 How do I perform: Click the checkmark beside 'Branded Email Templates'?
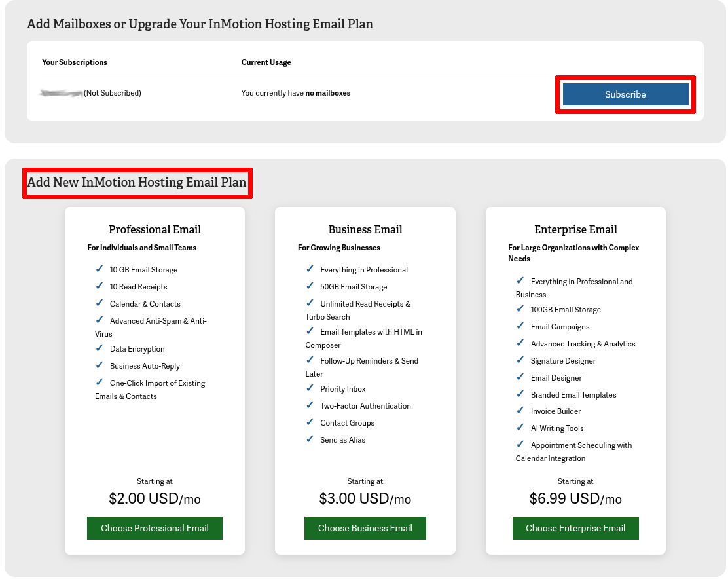tap(520, 394)
